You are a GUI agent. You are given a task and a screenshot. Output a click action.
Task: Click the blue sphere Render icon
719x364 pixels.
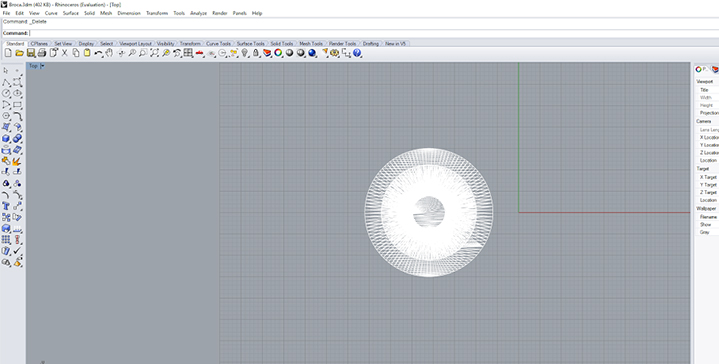pos(312,53)
